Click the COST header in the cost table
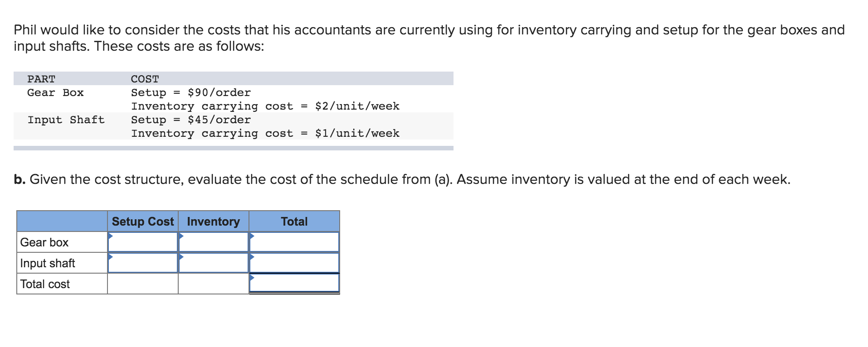 145,79
